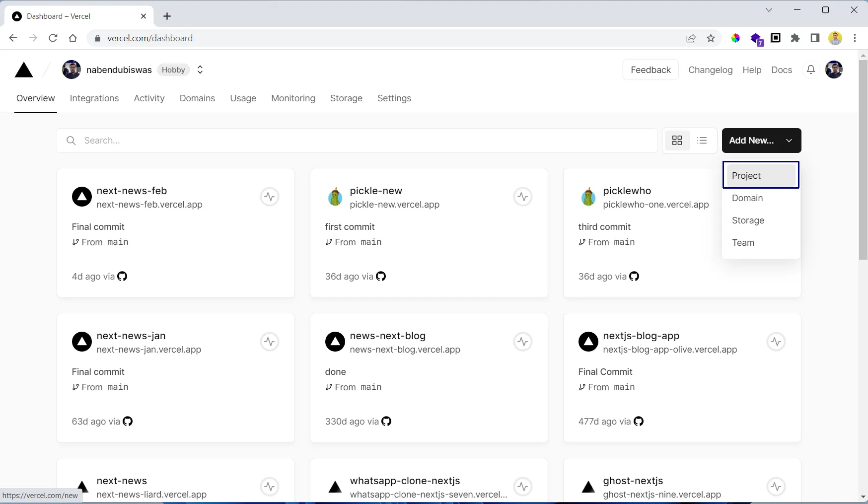Open a new browser tab
The image size is (868, 504).
point(167,16)
